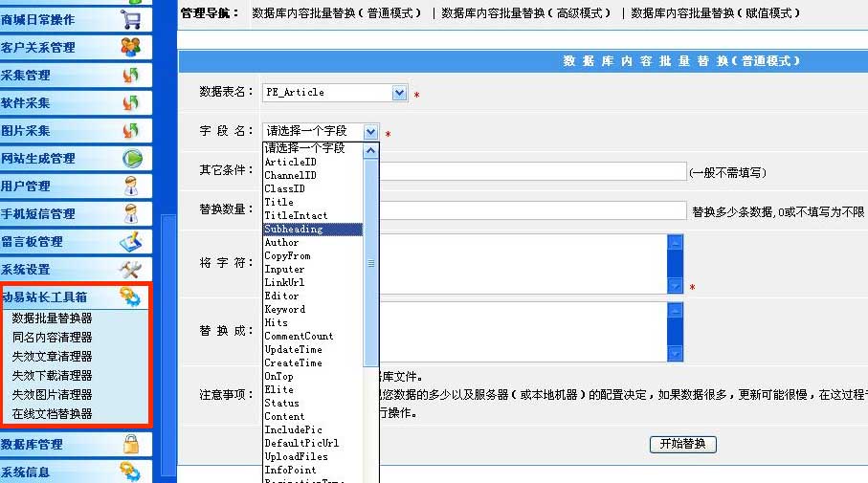Viewport: 868px width, 483px height.
Task: Click the padlock icon beside 数据库管理
Action: pyautogui.click(x=131, y=444)
